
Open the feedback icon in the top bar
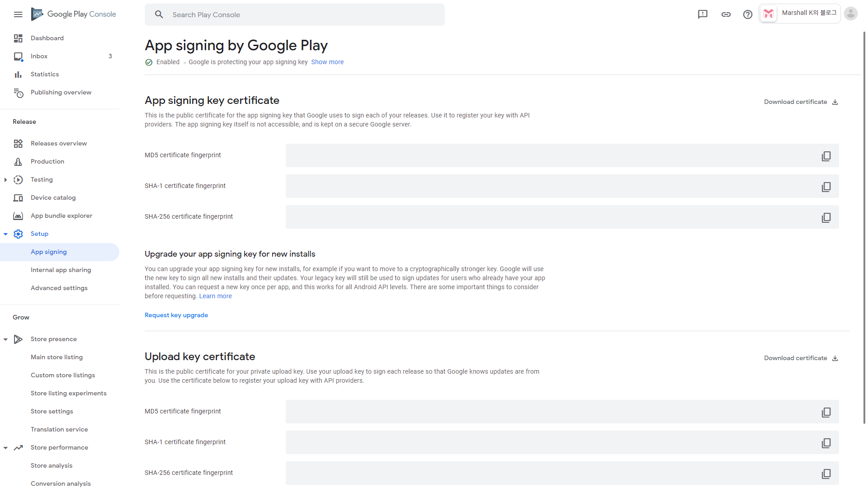[703, 14]
